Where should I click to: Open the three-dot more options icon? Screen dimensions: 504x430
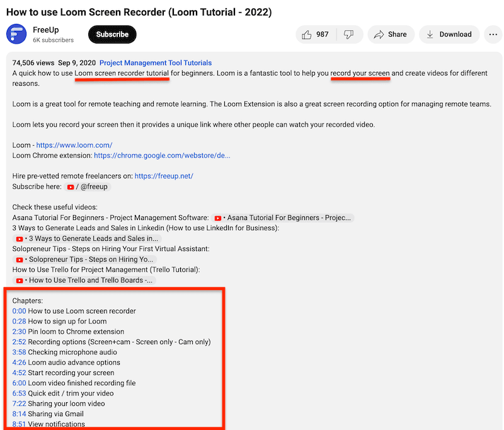pyautogui.click(x=493, y=34)
